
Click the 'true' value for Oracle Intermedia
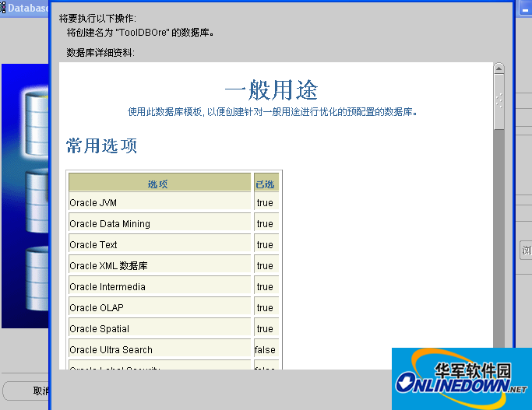(265, 286)
